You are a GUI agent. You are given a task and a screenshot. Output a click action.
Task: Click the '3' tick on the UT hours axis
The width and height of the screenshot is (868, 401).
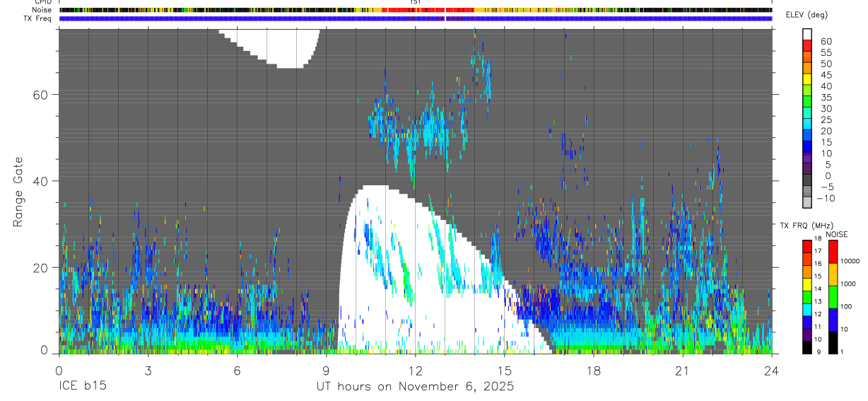pyautogui.click(x=148, y=370)
